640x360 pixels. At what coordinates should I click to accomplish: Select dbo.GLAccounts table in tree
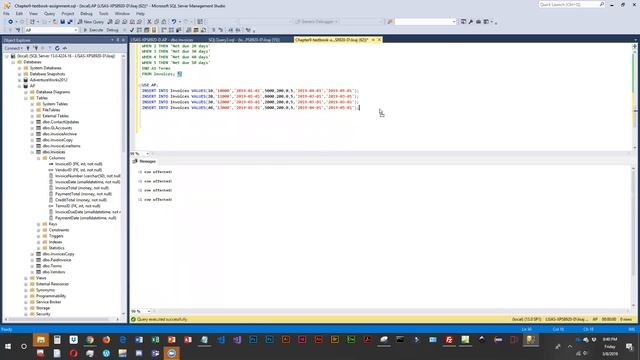pos(57,128)
